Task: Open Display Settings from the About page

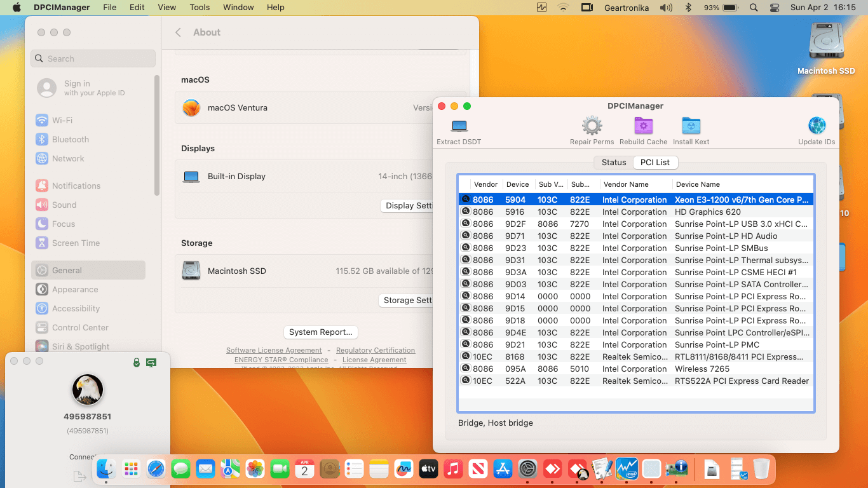Action: point(407,205)
